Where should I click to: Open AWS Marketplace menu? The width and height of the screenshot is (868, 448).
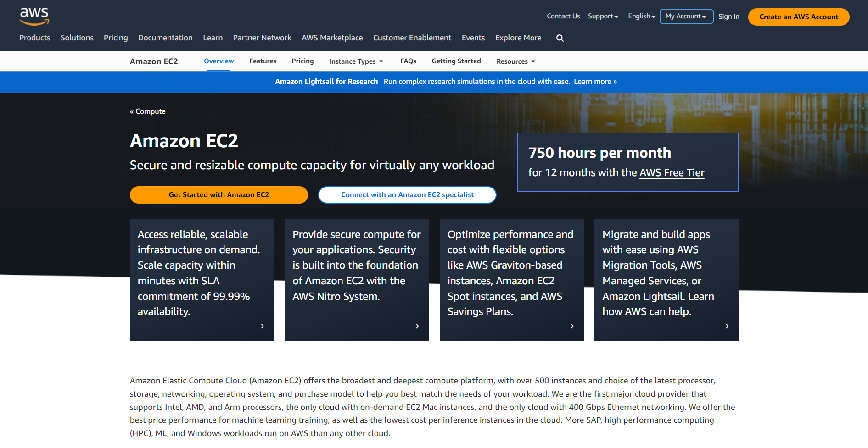tap(332, 38)
